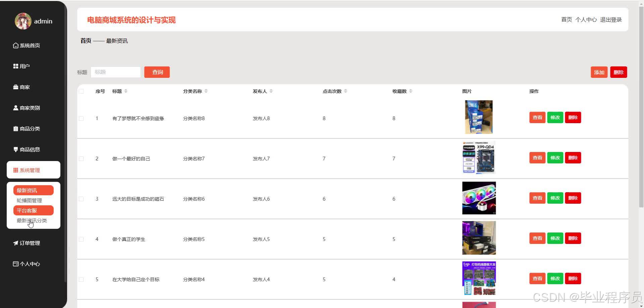Click the 个人中心 card icon

click(15, 264)
